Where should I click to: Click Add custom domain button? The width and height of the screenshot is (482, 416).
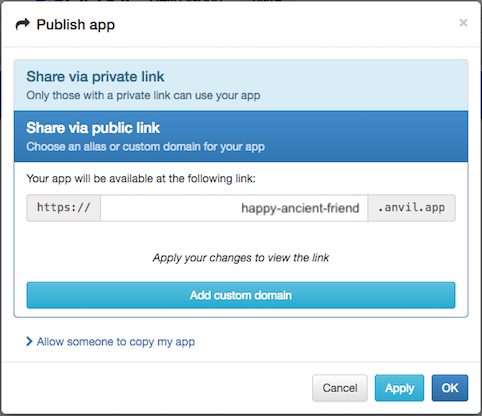(x=241, y=295)
